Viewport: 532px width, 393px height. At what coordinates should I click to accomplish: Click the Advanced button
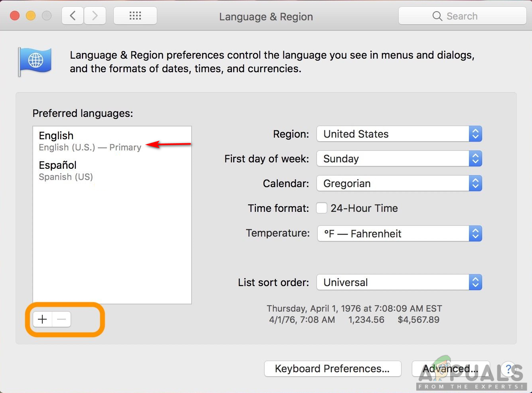(x=450, y=369)
